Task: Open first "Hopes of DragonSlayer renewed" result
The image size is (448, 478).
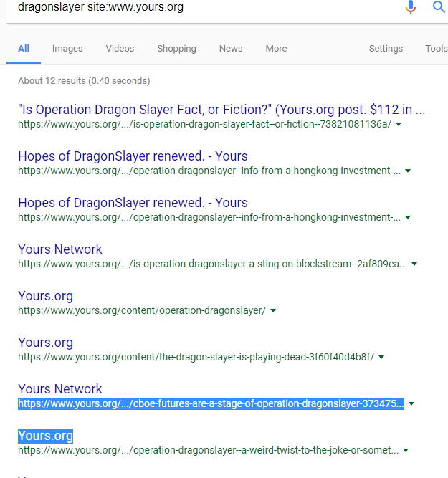Action: pos(133,156)
